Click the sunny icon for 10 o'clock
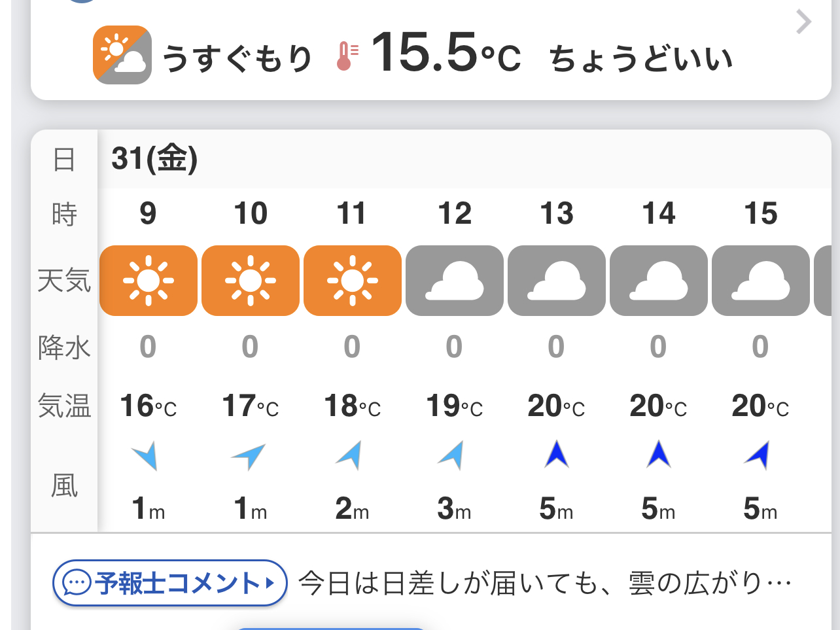The image size is (840, 630). (251, 281)
